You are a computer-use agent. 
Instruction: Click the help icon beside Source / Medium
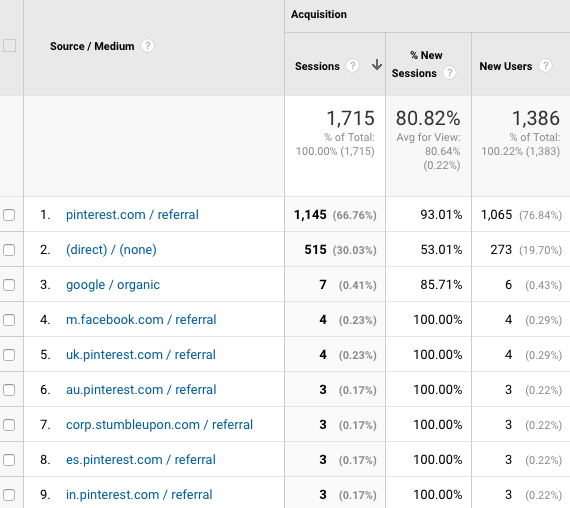click(147, 46)
